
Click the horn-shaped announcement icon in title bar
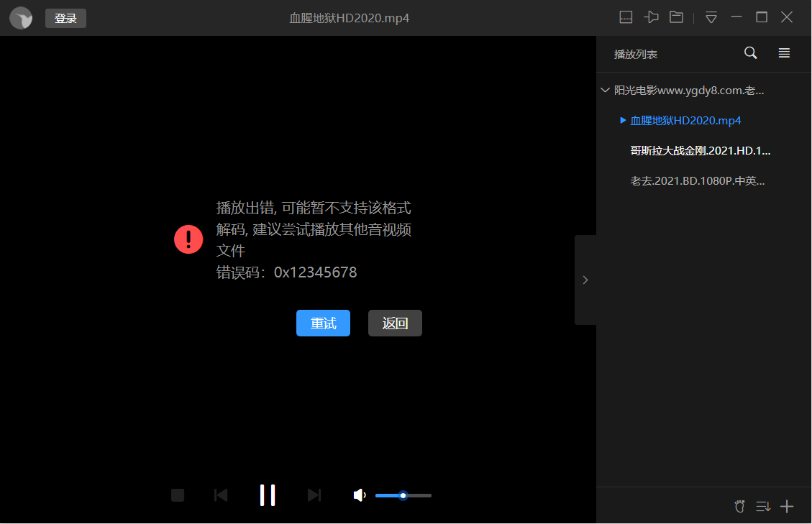(652, 17)
